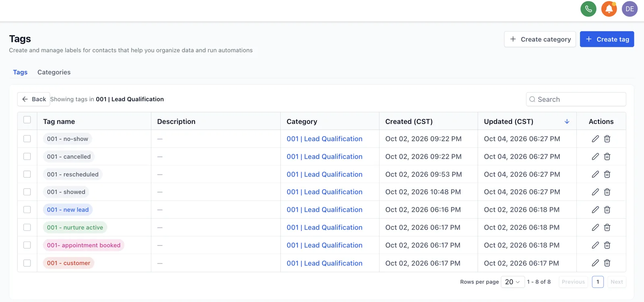Open category link in '001 - nurture active' row
This screenshot has height=302, width=644.
point(324,228)
